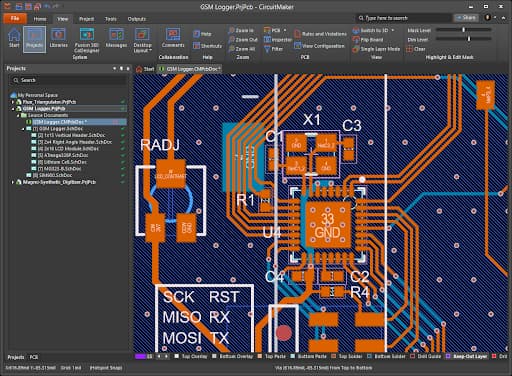The height and width of the screenshot is (376, 512).
Task: Open the Tools ribbon tab
Action: click(x=111, y=19)
